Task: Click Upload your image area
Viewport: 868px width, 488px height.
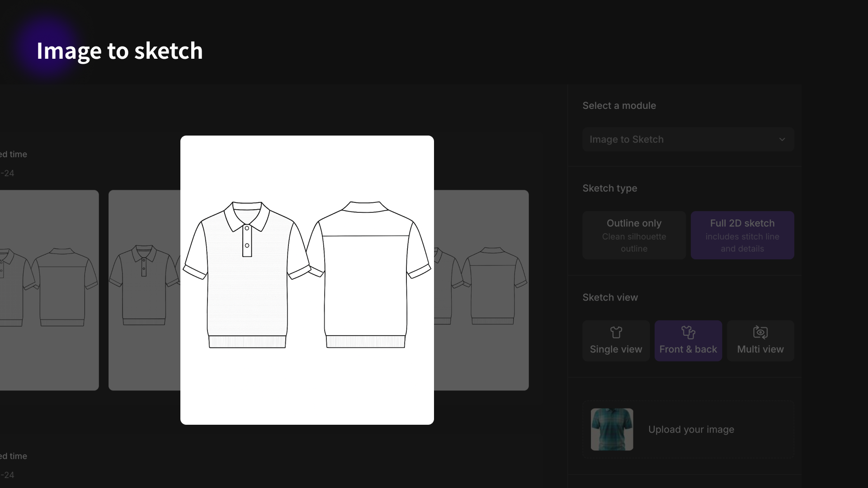Action: (x=691, y=429)
